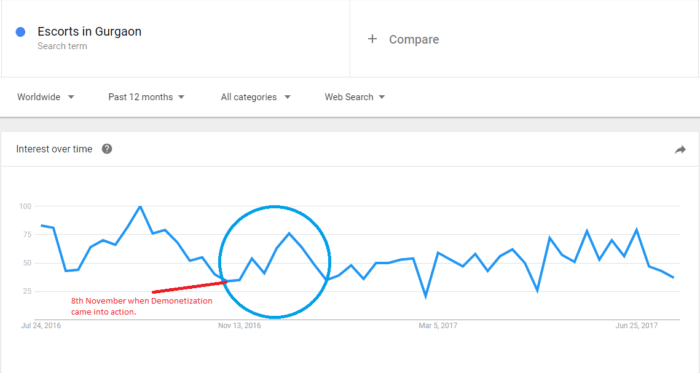The width and height of the screenshot is (700, 373).
Task: Click the Jul 24, 2016 axis label
Action: pos(41,325)
